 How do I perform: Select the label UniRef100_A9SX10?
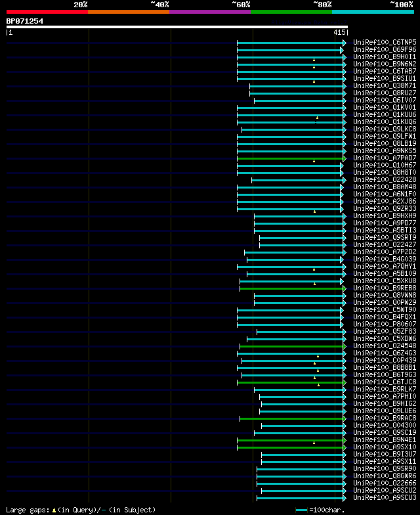coord(385,447)
